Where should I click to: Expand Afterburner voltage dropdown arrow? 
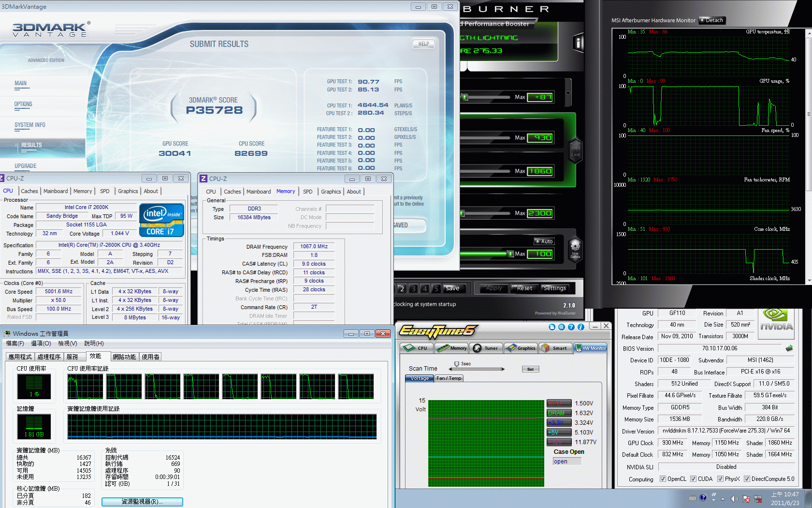coord(568,93)
